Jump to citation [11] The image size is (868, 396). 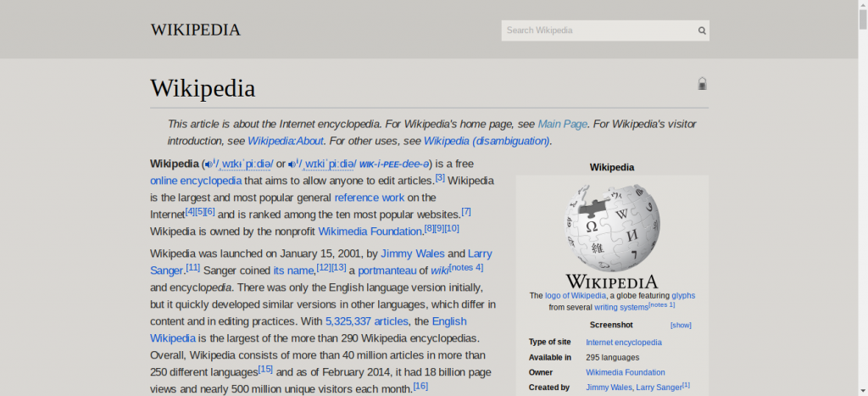[192, 267]
